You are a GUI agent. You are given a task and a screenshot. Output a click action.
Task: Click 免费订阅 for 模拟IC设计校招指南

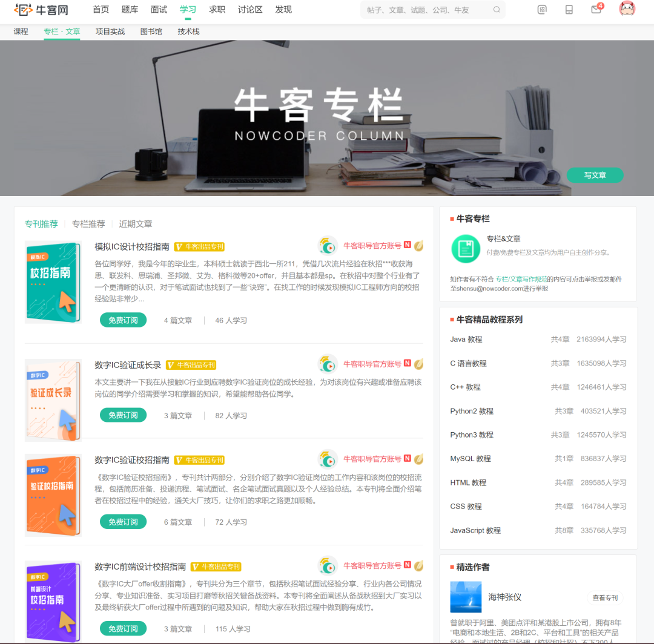[x=123, y=320]
